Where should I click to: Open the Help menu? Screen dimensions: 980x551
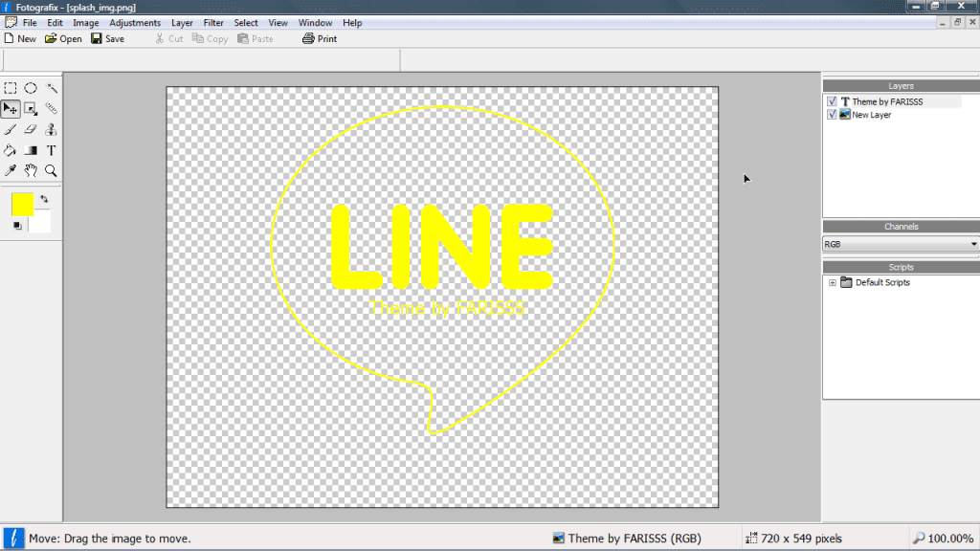352,23
